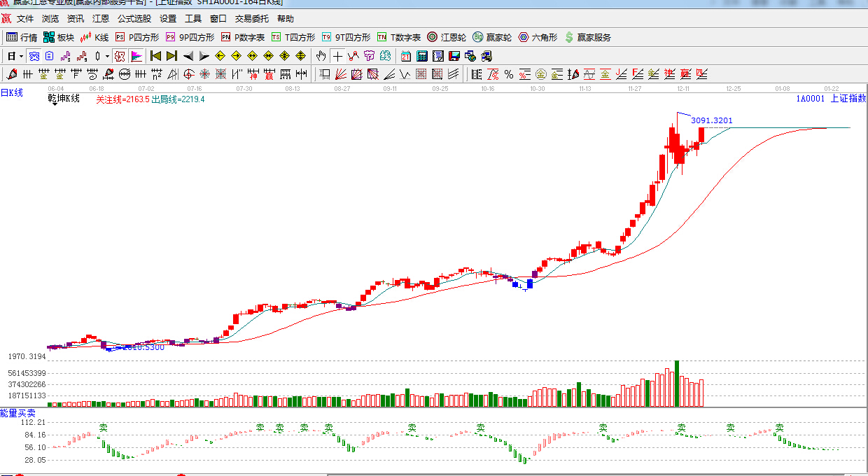Screen dimensions: 868x476
Task: Toggle the flag marker button in toolbar
Action: (x=136, y=56)
